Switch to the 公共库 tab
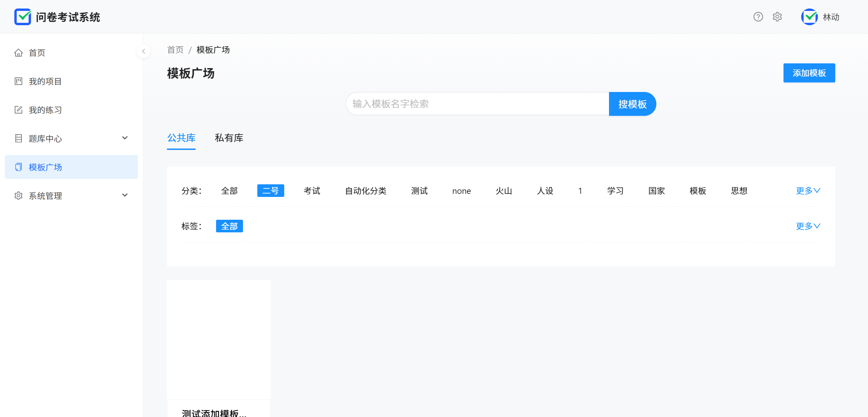 tap(181, 138)
